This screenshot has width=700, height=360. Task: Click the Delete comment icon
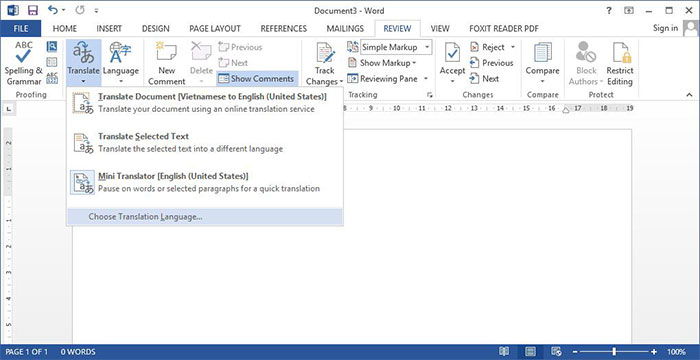[201, 53]
